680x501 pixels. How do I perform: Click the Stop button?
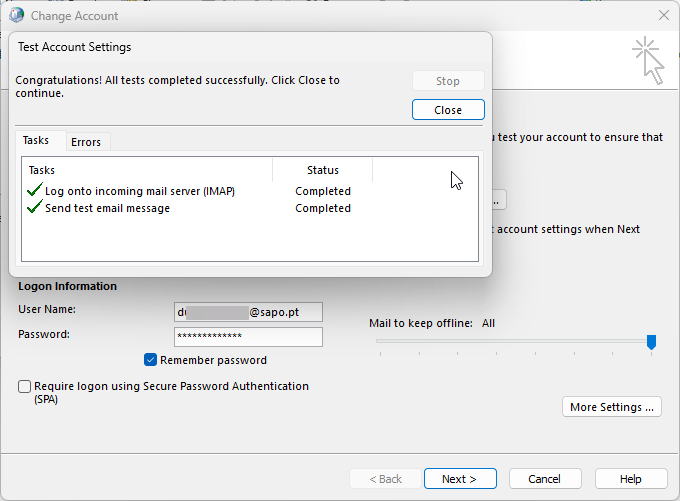pos(448,81)
